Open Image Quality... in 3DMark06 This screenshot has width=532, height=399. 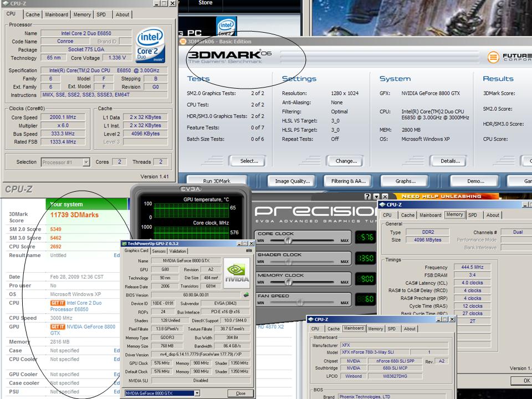[292, 181]
